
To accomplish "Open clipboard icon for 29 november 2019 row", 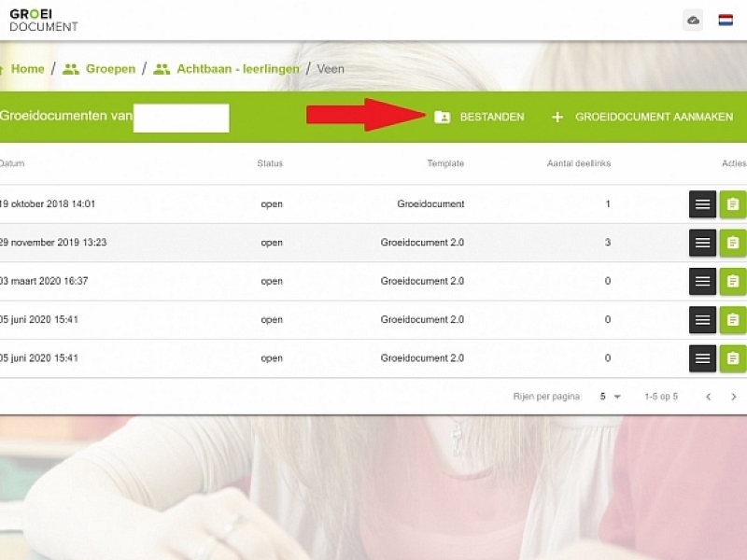I will pos(733,243).
